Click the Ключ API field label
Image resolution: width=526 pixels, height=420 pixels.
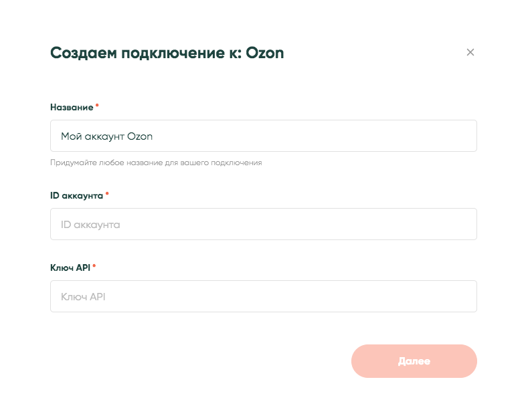coord(70,268)
